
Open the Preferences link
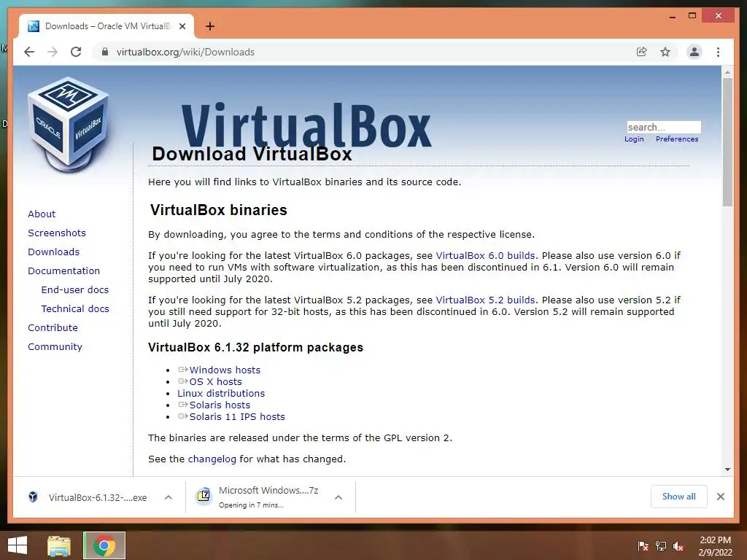(677, 139)
